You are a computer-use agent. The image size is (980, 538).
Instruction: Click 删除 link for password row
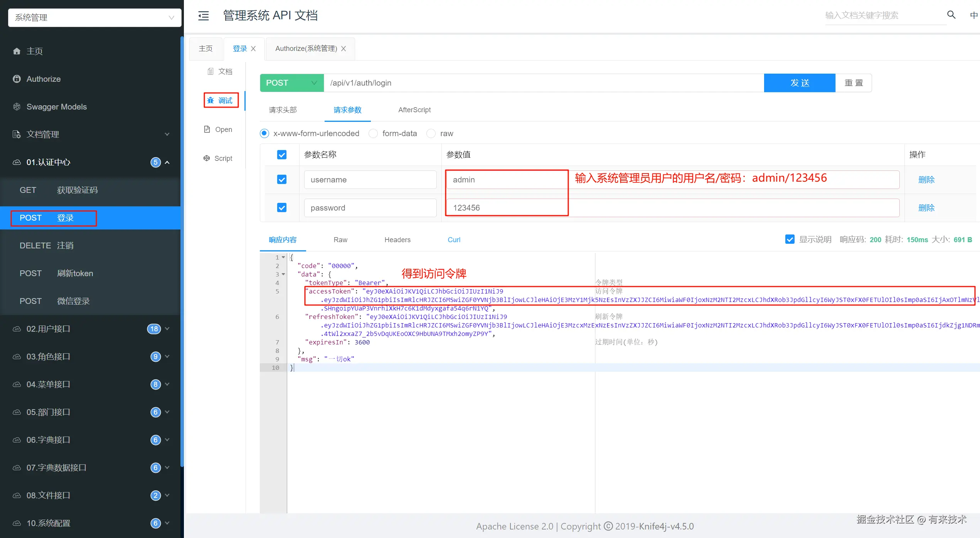tap(926, 208)
